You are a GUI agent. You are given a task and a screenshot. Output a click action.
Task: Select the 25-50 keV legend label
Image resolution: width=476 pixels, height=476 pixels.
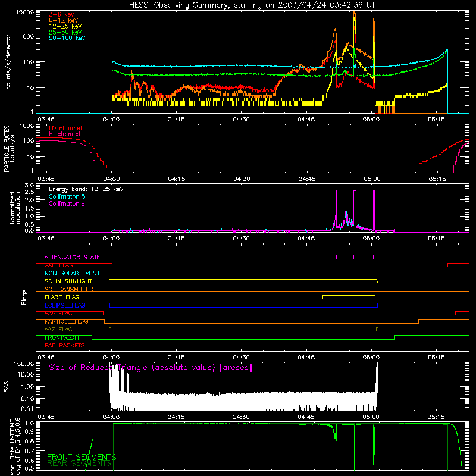(65, 32)
